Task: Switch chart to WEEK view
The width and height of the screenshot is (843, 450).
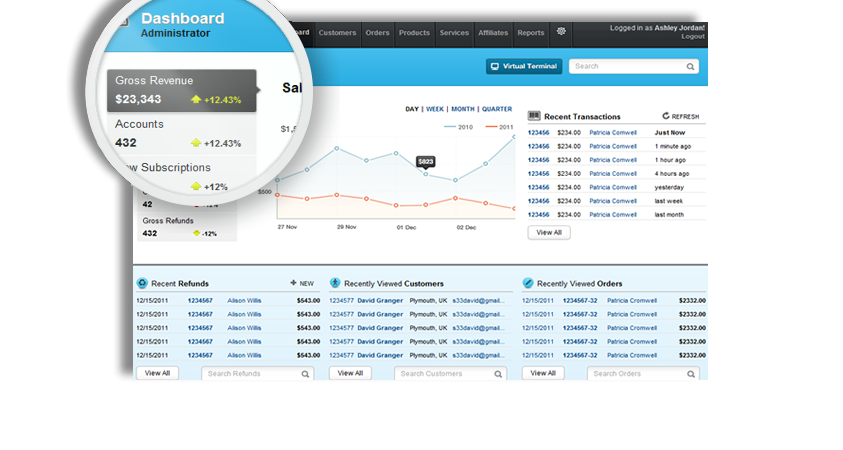Action: point(435,109)
